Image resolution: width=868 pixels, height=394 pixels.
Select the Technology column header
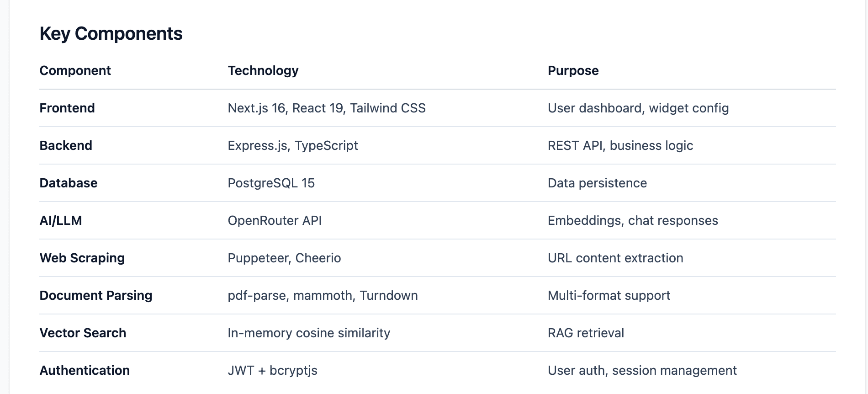[263, 70]
